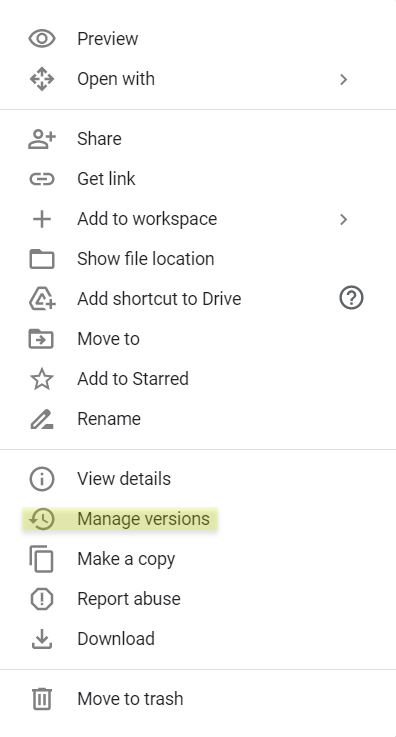Expand the Add to workspace submenu arrow
396x737 pixels.
343,219
